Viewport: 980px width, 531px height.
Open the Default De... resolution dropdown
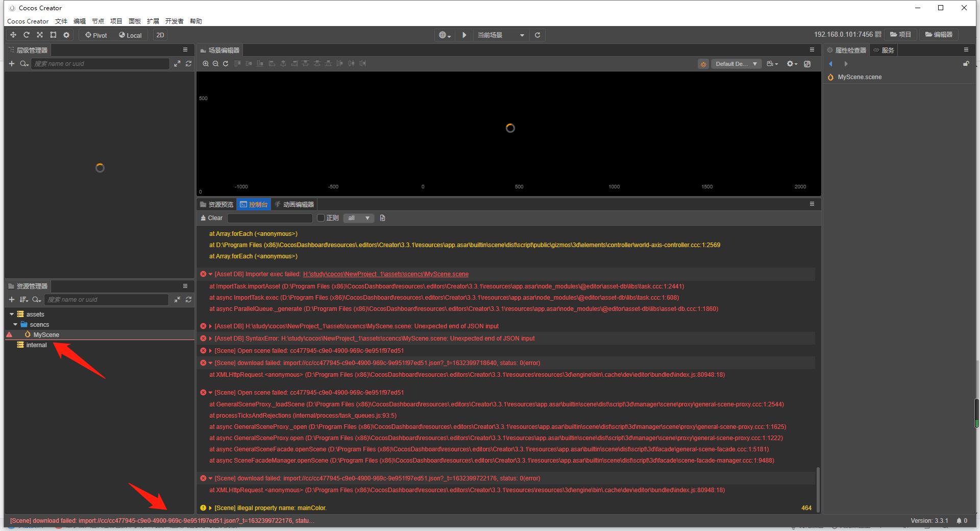[x=736, y=64]
